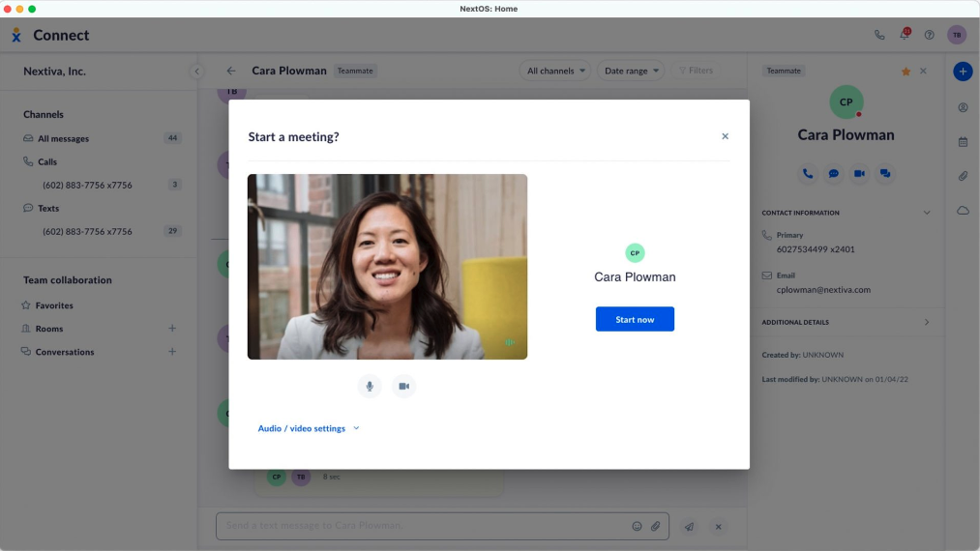Expand the Additional Details section
This screenshot has width=980, height=551.
pos(927,322)
